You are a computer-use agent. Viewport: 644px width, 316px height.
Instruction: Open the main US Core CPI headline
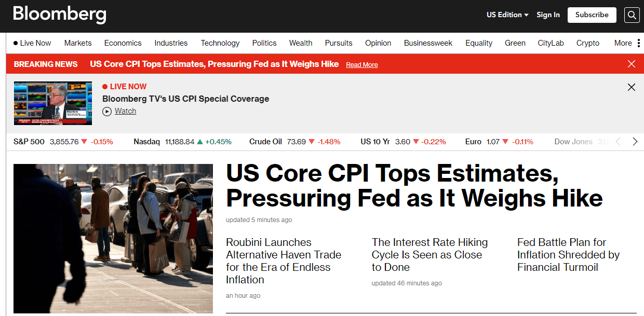[x=414, y=186]
